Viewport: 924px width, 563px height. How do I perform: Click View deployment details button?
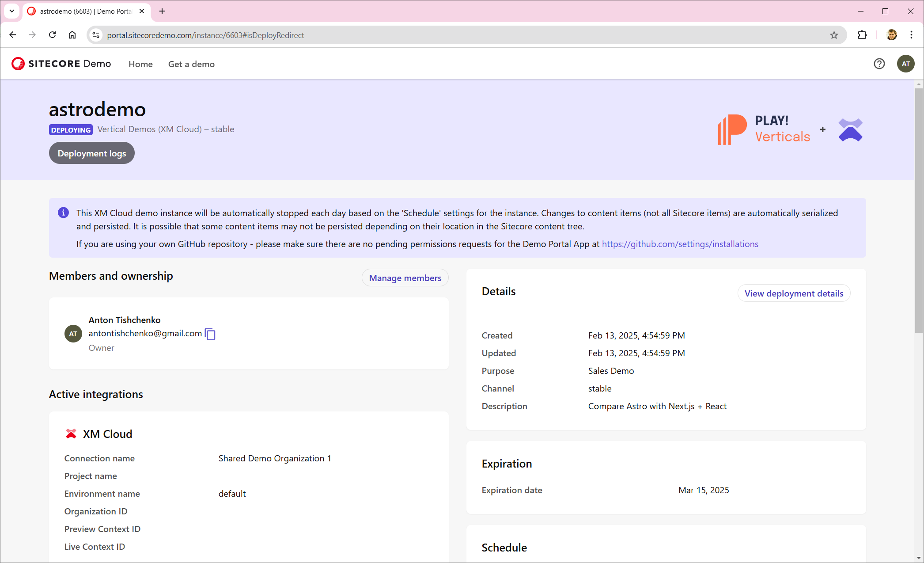point(794,293)
